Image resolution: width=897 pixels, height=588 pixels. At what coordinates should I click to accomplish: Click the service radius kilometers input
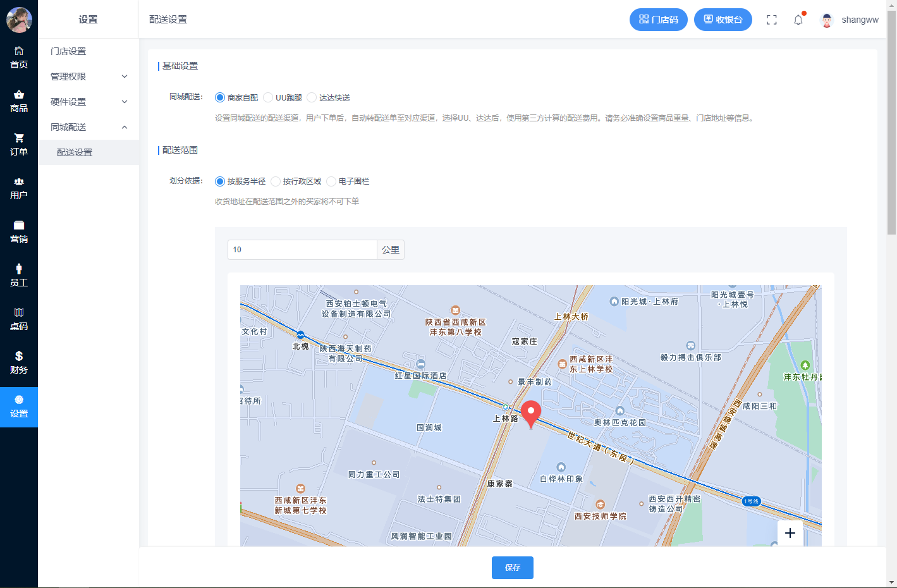pos(302,250)
